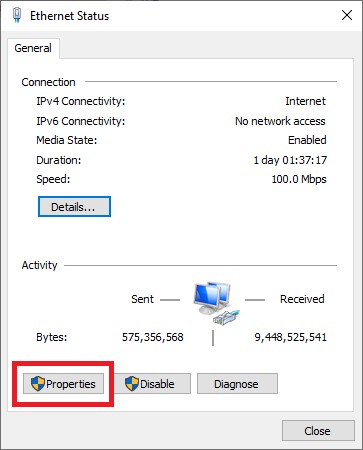Click the received bytes count 9,448,525,541
The image size is (363, 450).
click(291, 337)
